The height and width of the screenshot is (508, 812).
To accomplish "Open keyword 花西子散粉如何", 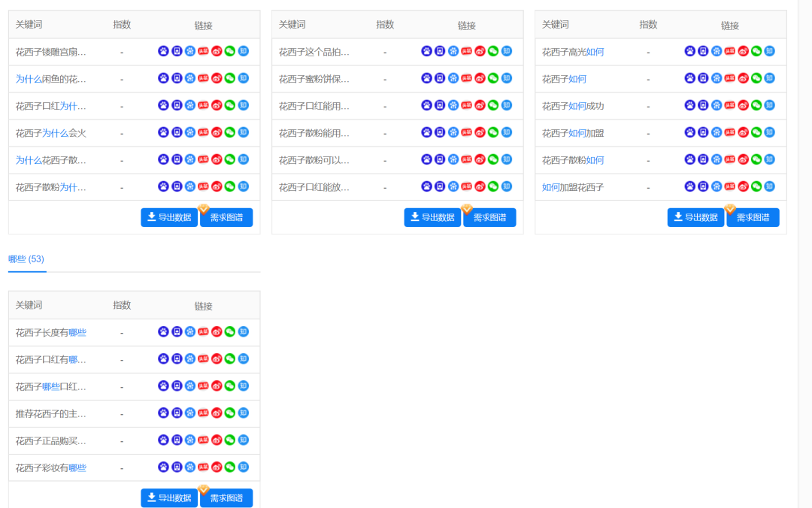I will (x=573, y=161).
